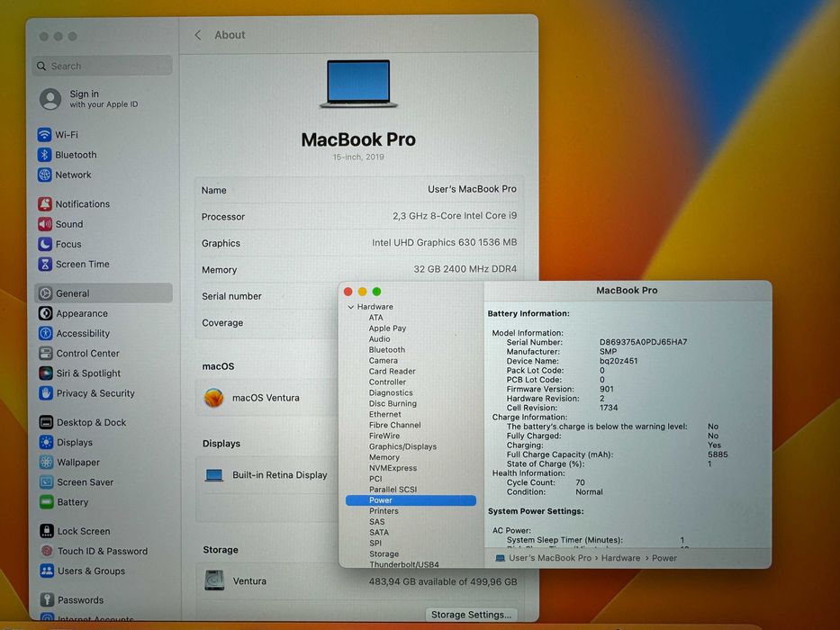The image size is (840, 630).
Task: Select NVMExpress in Hardware list
Action: click(393, 468)
